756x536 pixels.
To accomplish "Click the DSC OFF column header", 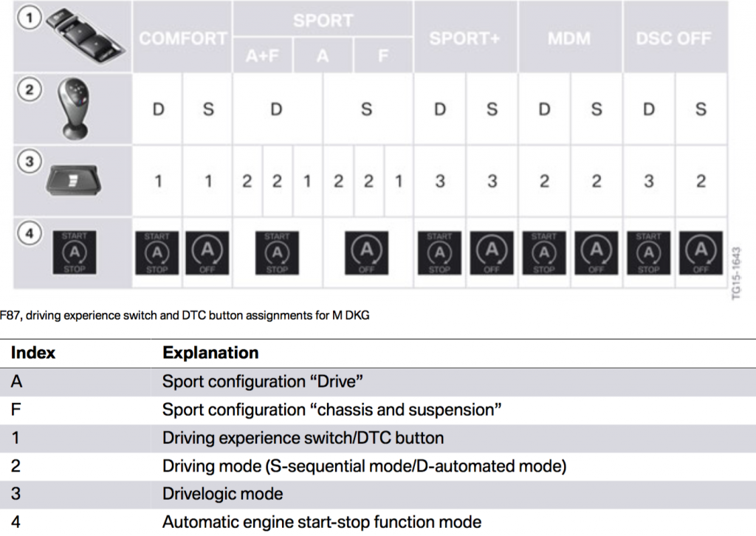I will click(x=674, y=38).
